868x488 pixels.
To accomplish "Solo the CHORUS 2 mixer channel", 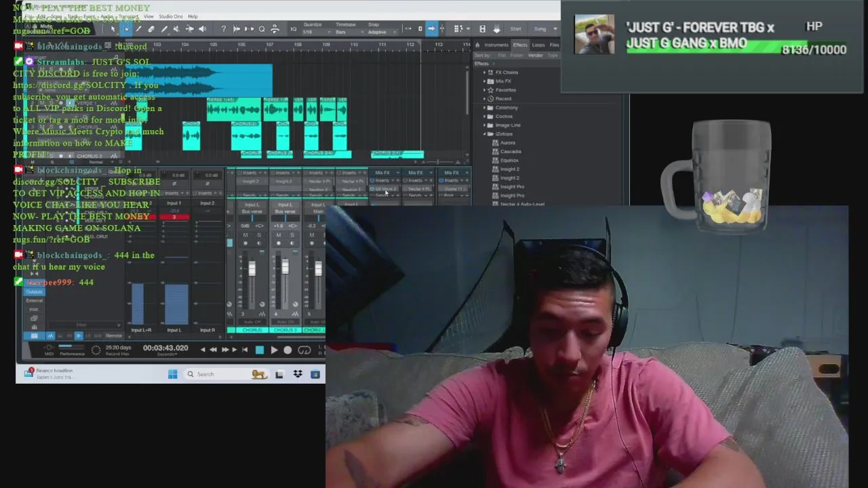I will [292, 235].
